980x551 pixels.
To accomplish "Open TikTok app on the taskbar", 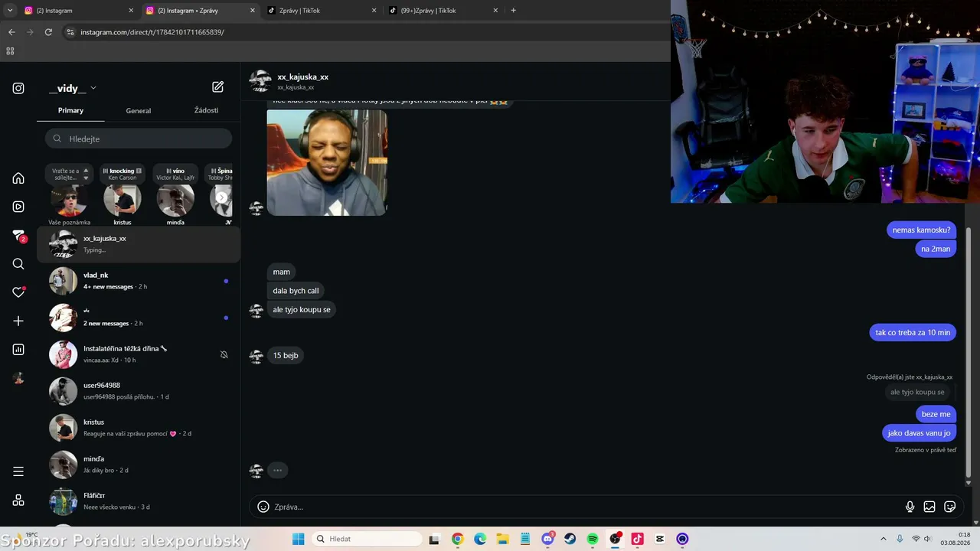I will click(637, 539).
